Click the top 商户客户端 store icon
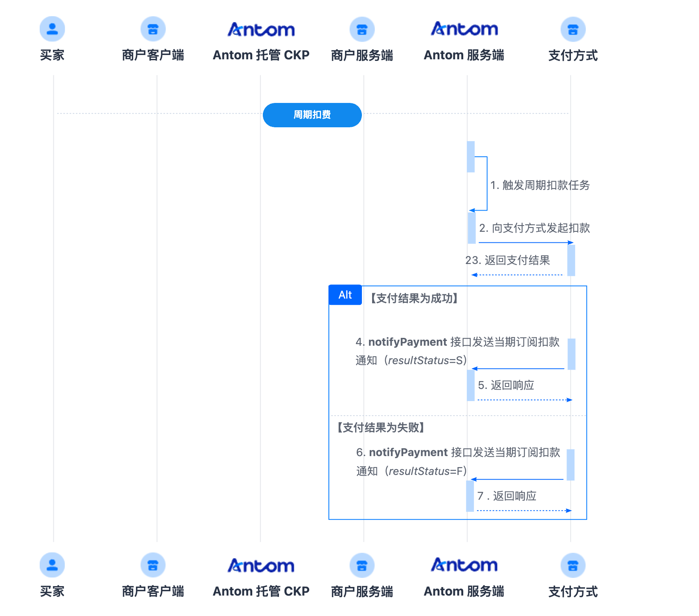Image resolution: width=699 pixels, height=616 pixels. tap(153, 29)
